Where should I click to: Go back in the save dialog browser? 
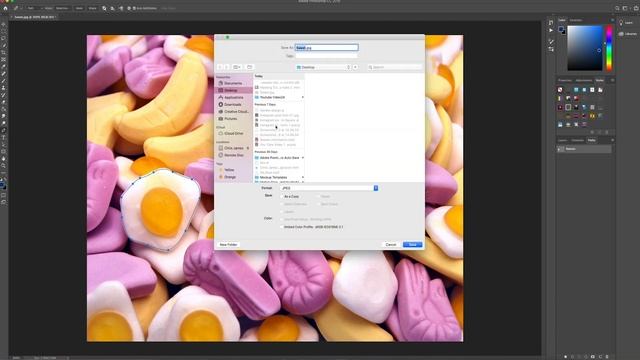click(220, 67)
